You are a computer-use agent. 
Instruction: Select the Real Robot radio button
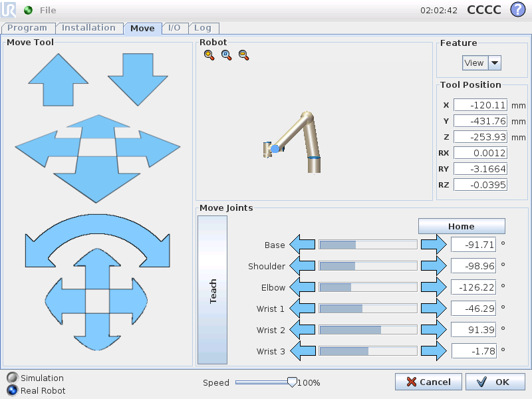coord(12,390)
